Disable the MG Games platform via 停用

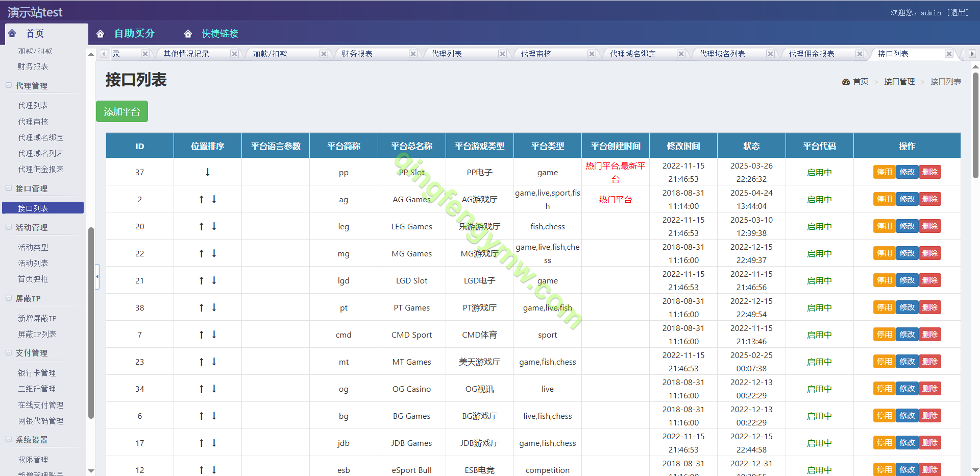[884, 253]
